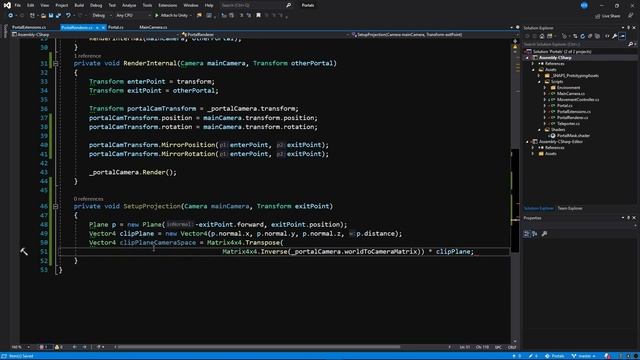
Task: Switch to the Solution Explorer bottom tab
Action: click(539, 209)
